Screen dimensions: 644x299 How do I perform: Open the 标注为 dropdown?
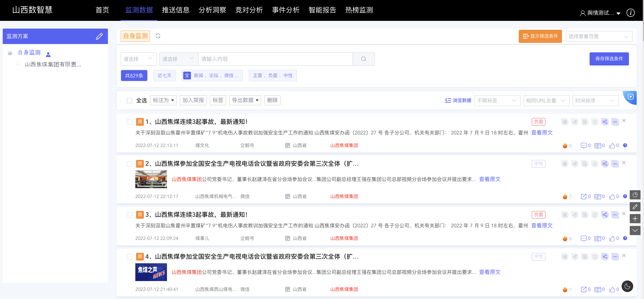(x=163, y=100)
